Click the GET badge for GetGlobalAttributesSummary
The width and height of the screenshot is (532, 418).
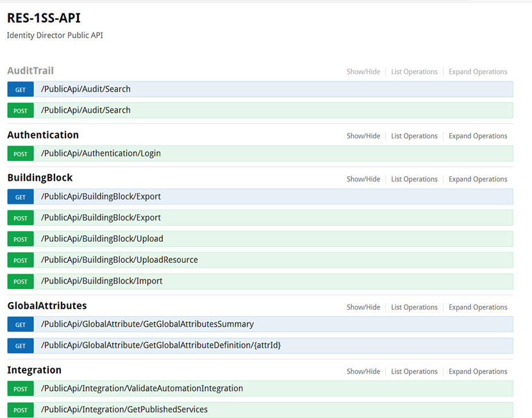coord(21,324)
